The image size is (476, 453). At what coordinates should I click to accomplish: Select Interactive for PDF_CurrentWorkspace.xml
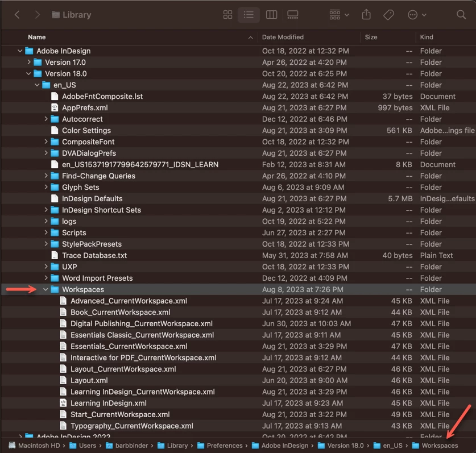click(143, 358)
